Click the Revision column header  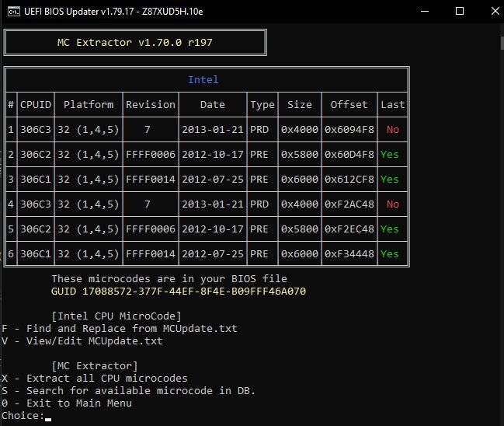(x=151, y=105)
